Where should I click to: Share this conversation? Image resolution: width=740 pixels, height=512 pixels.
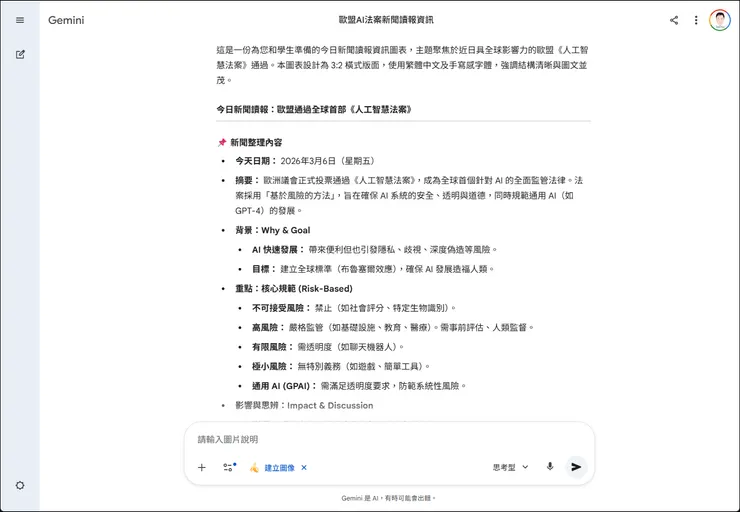[674, 20]
